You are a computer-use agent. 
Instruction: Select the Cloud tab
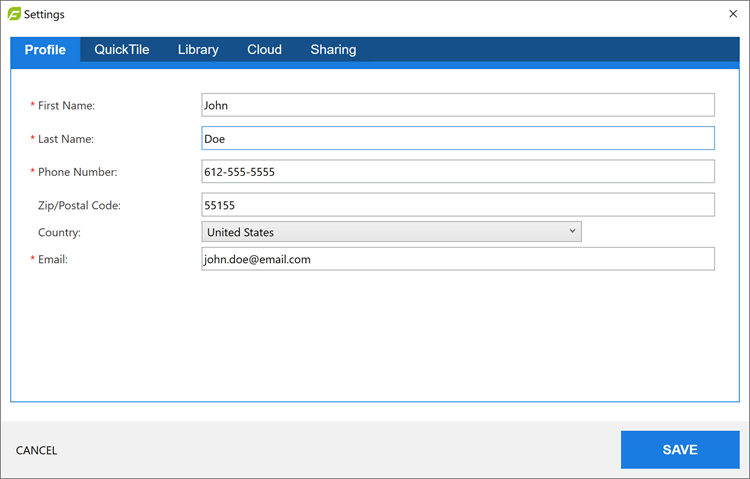point(264,50)
